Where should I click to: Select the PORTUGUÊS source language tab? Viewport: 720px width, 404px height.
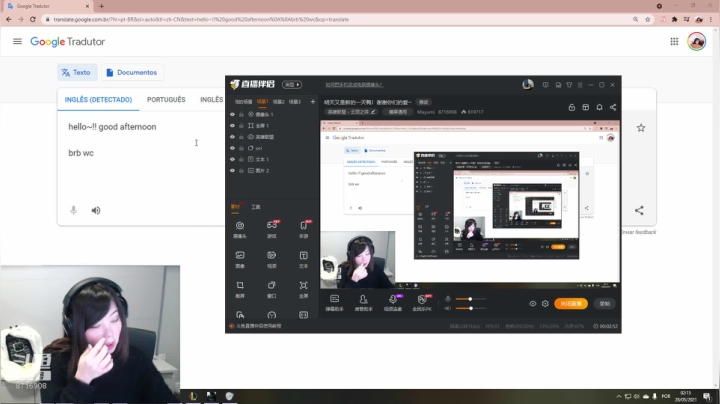point(166,100)
